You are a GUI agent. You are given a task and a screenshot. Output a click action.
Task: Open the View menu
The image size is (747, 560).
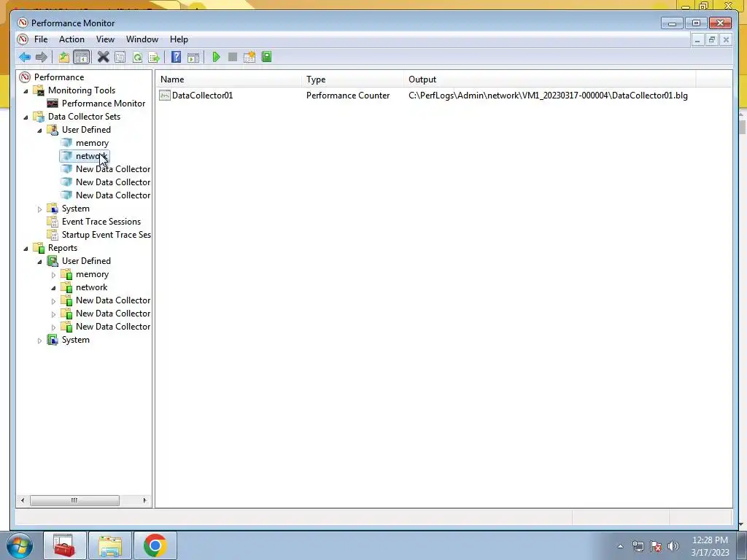105,39
